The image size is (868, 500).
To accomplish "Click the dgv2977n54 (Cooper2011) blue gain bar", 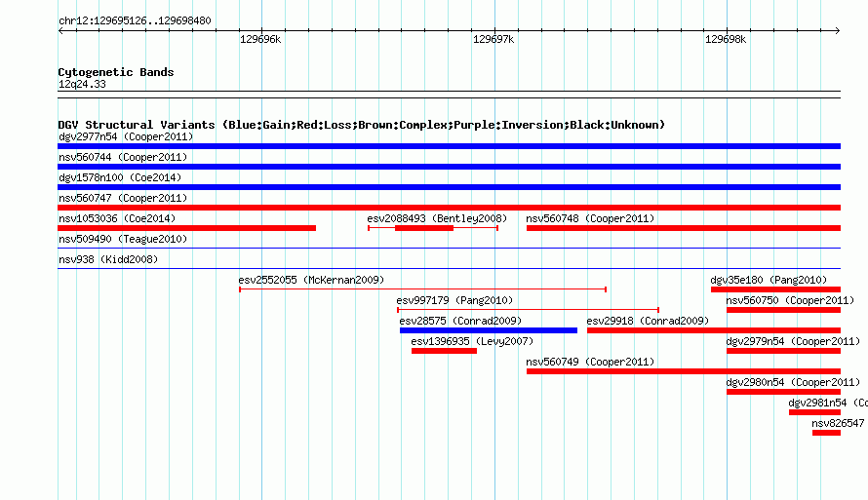I will [x=449, y=146].
